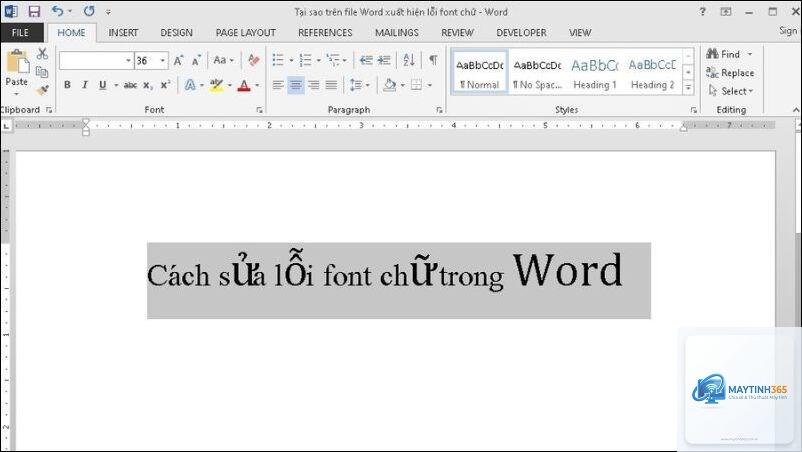This screenshot has width=802, height=452.
Task: Open the Styles pane launcher
Action: click(x=694, y=110)
